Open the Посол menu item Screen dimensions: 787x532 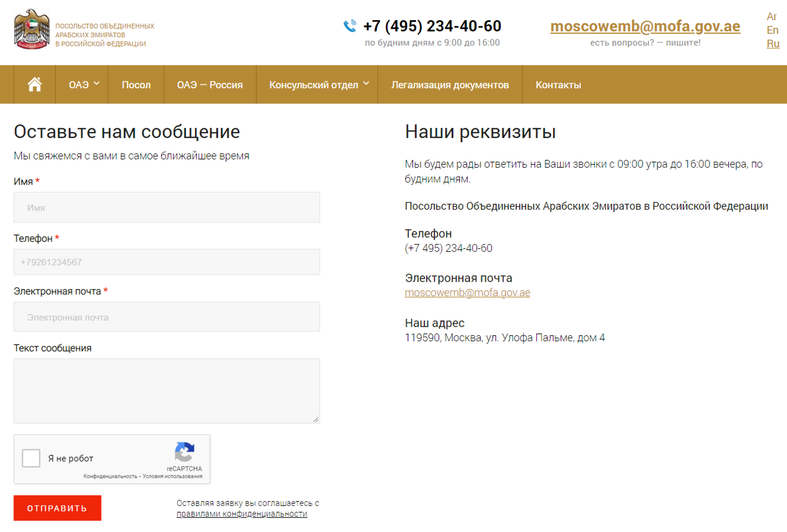tap(136, 85)
